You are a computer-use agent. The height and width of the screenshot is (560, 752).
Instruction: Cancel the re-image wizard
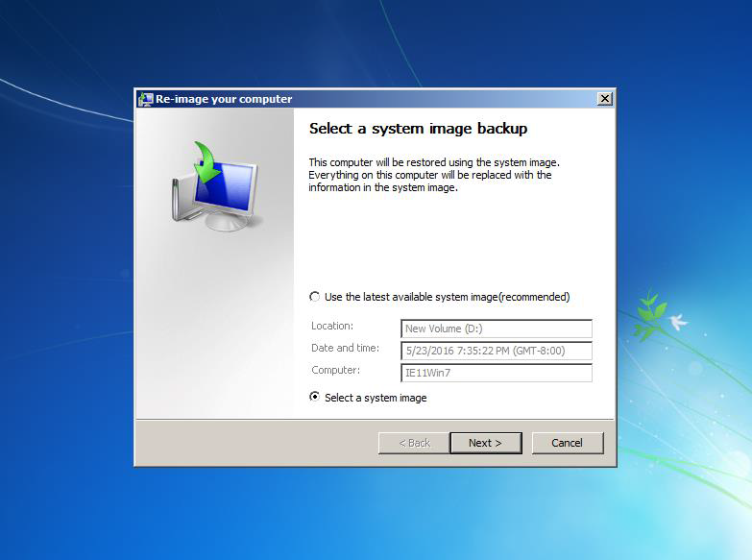(x=567, y=443)
